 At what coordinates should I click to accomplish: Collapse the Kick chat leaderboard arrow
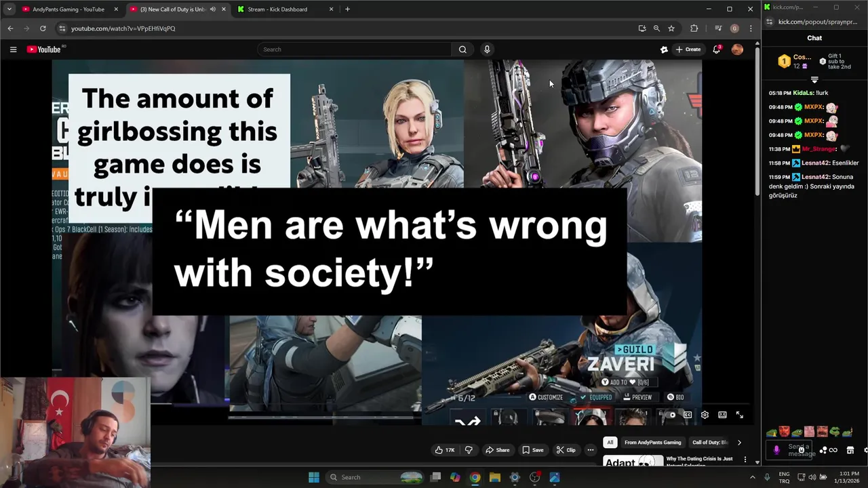click(814, 80)
